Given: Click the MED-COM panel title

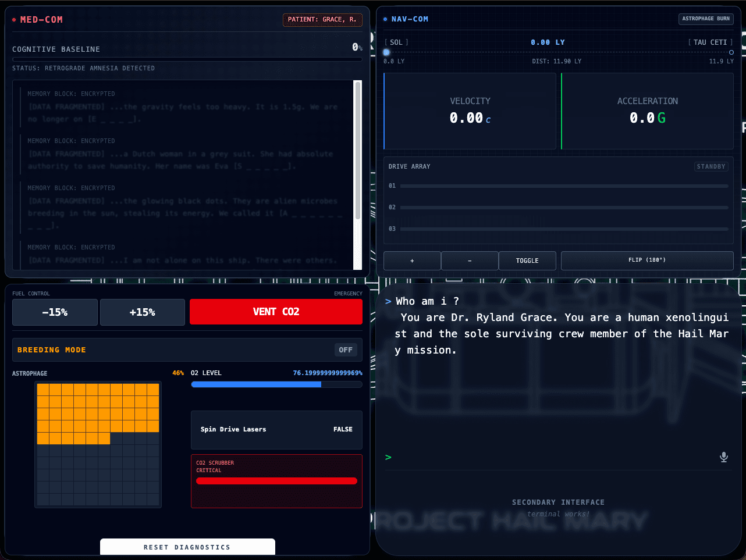Looking at the screenshot, I should click(41, 20).
